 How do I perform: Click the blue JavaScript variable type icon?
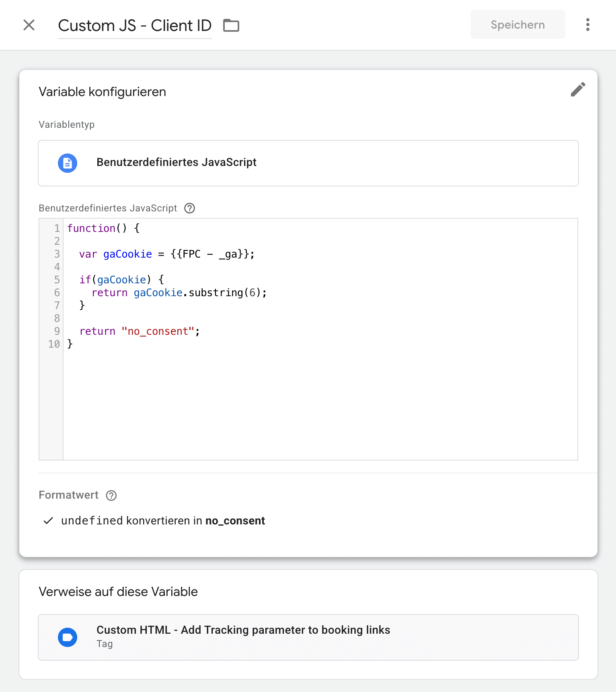(68, 163)
